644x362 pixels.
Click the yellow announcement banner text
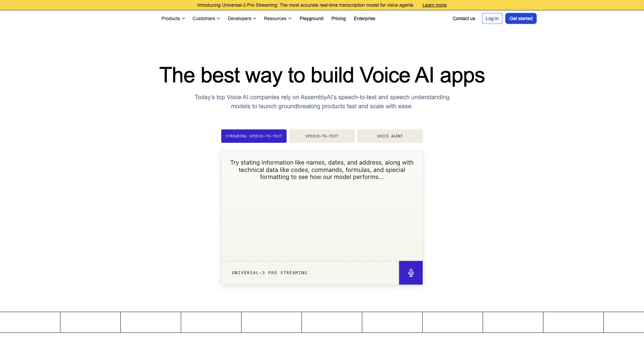(x=305, y=5)
